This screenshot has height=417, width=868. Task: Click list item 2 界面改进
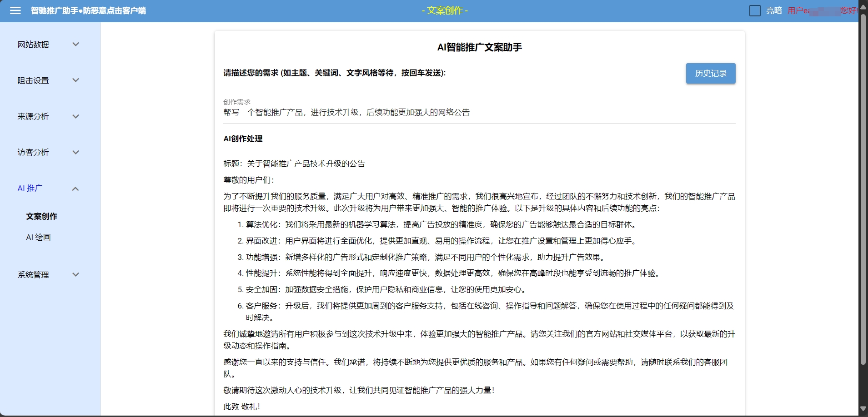click(x=438, y=241)
